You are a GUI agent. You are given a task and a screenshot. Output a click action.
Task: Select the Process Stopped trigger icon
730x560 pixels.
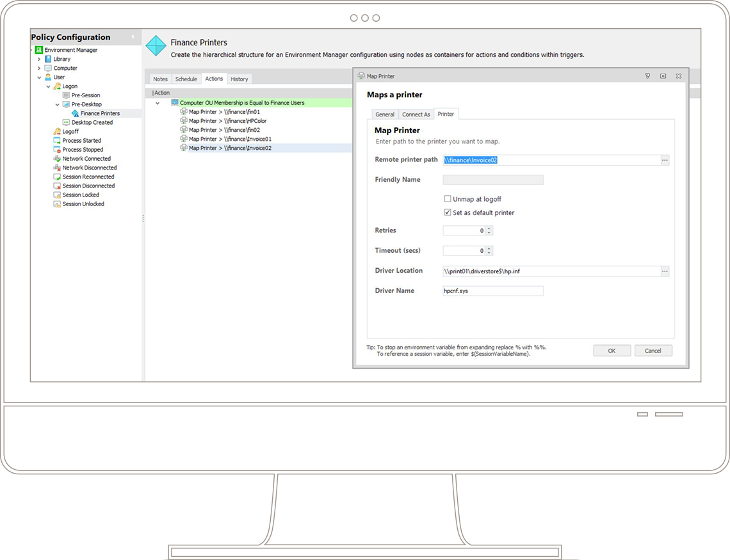[x=57, y=150]
